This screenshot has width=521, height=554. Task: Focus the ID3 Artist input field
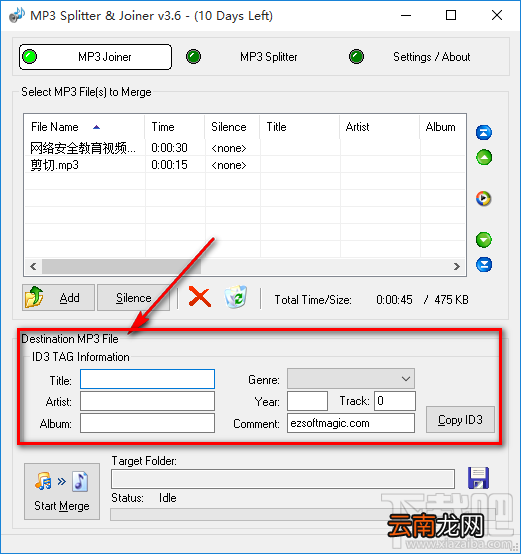pyautogui.click(x=147, y=401)
